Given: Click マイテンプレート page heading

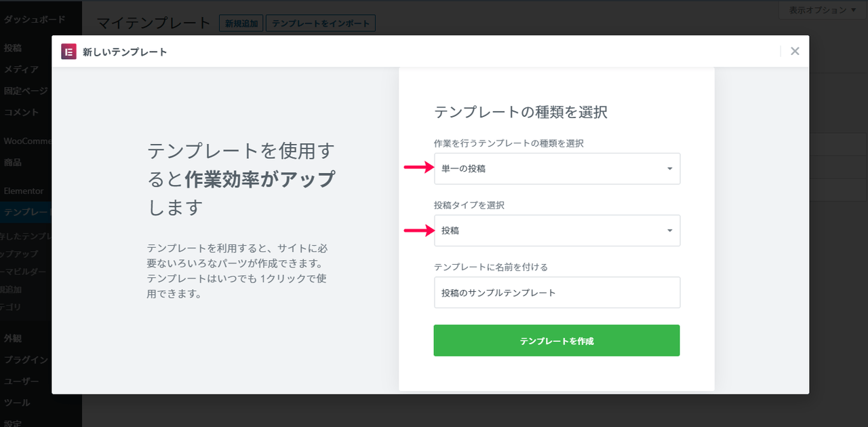Looking at the screenshot, I should [154, 23].
